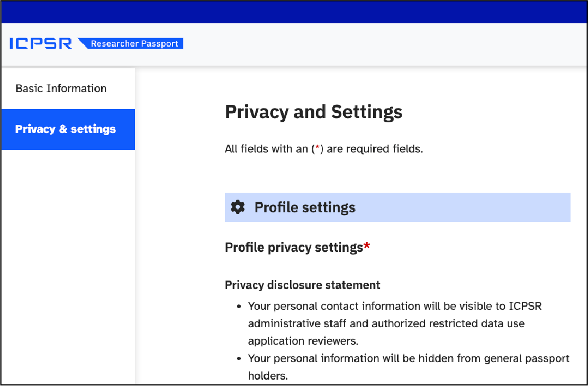Click the Privacy and Settings page heading
The height and width of the screenshot is (386, 588).
coord(313,112)
